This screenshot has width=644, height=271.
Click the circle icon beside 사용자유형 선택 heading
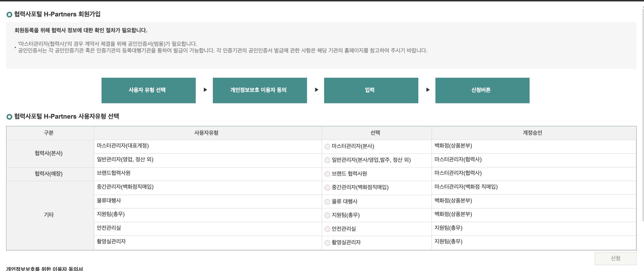click(x=9, y=116)
